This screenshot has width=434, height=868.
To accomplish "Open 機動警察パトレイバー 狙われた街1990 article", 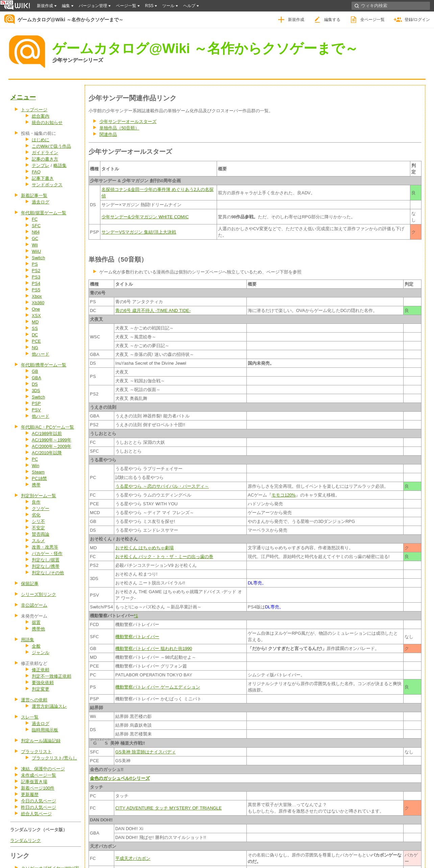I will tap(153, 649).
